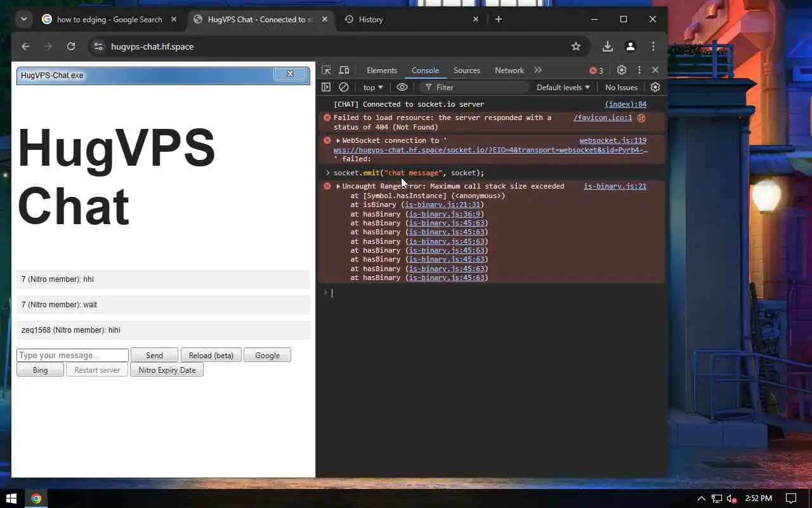Close the HugVPS Chat tab
The height and width of the screenshot is (508, 812).
click(x=325, y=19)
